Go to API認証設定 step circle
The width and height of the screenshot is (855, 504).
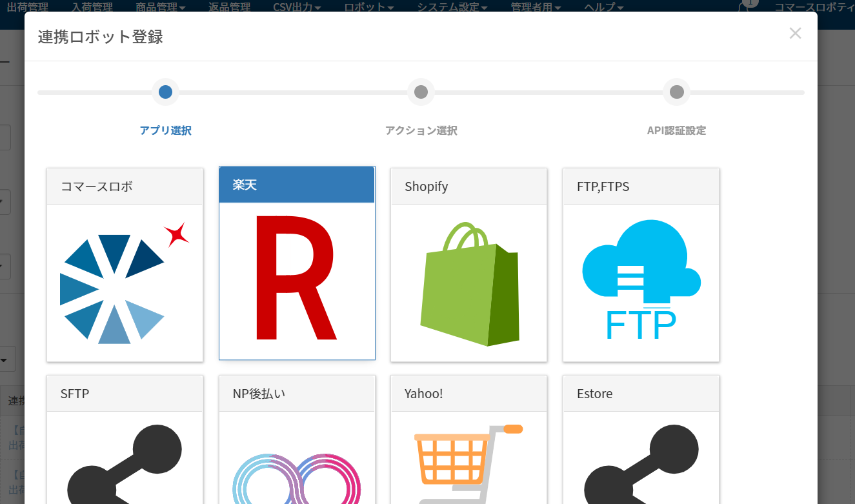click(676, 92)
